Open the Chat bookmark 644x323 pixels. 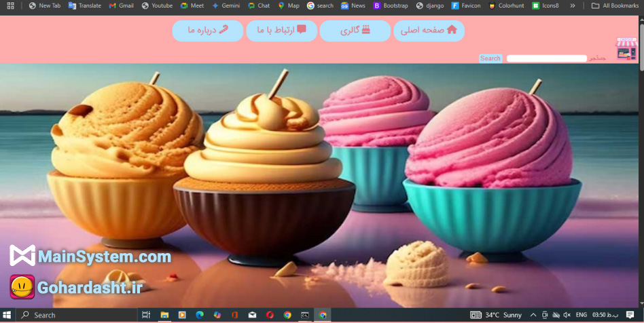coord(259,5)
